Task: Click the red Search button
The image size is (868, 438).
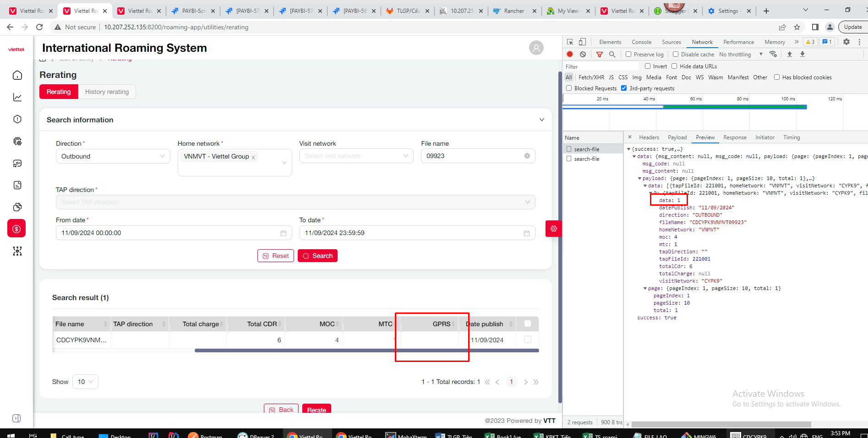Action: pos(317,256)
